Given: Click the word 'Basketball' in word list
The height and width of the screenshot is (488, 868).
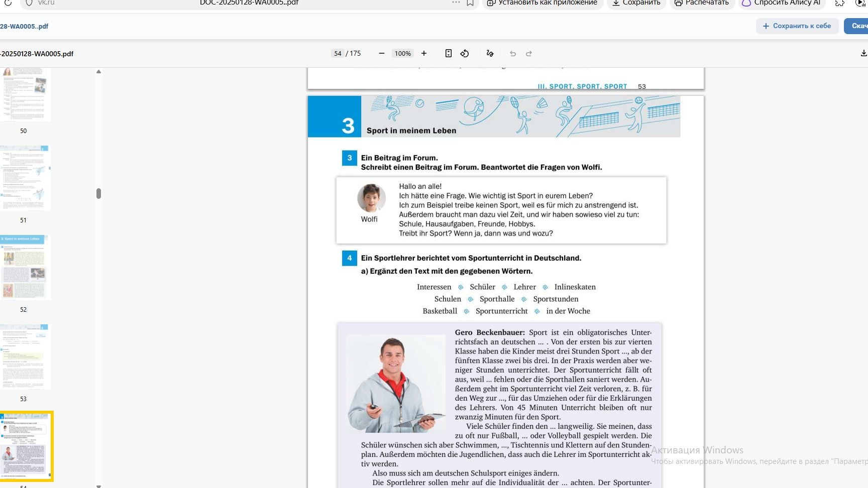Looking at the screenshot, I should pos(440,311).
